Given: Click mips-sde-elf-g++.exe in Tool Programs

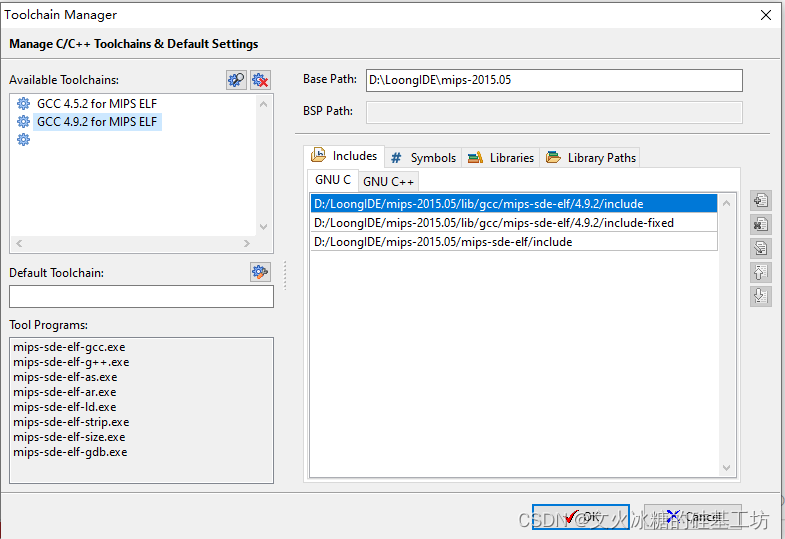Looking at the screenshot, I should coord(71,362).
